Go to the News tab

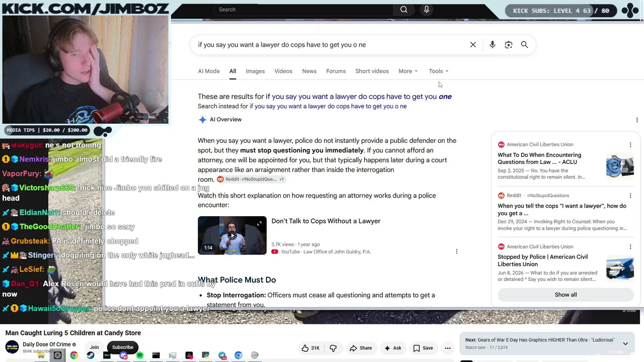click(x=309, y=71)
